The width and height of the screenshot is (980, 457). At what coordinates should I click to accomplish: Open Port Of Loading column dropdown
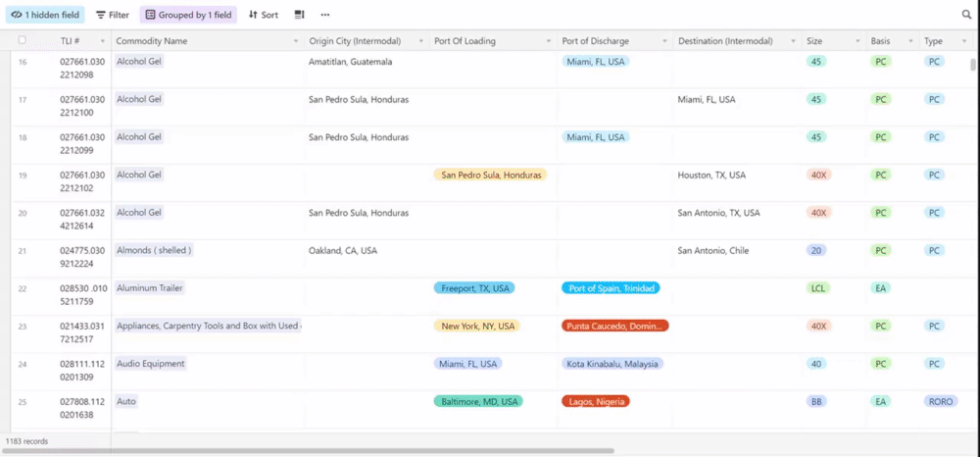[x=549, y=41]
